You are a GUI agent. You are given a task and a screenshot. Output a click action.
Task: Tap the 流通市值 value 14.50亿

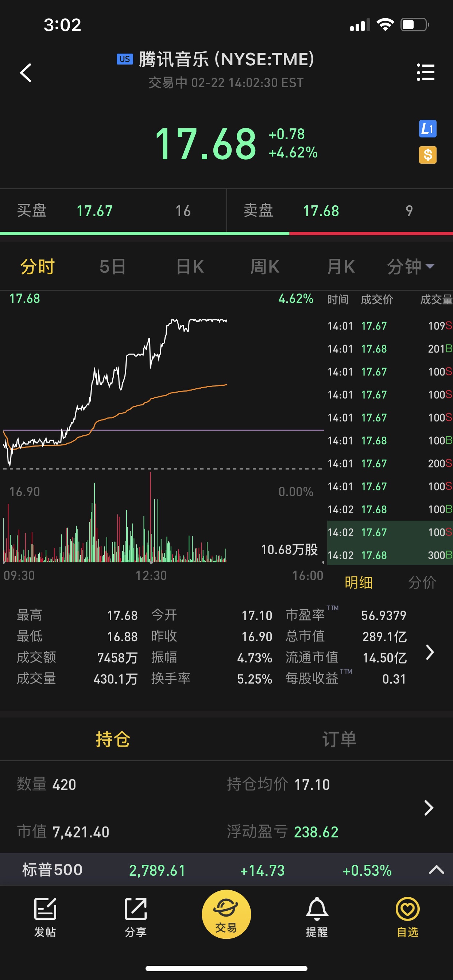(x=384, y=657)
